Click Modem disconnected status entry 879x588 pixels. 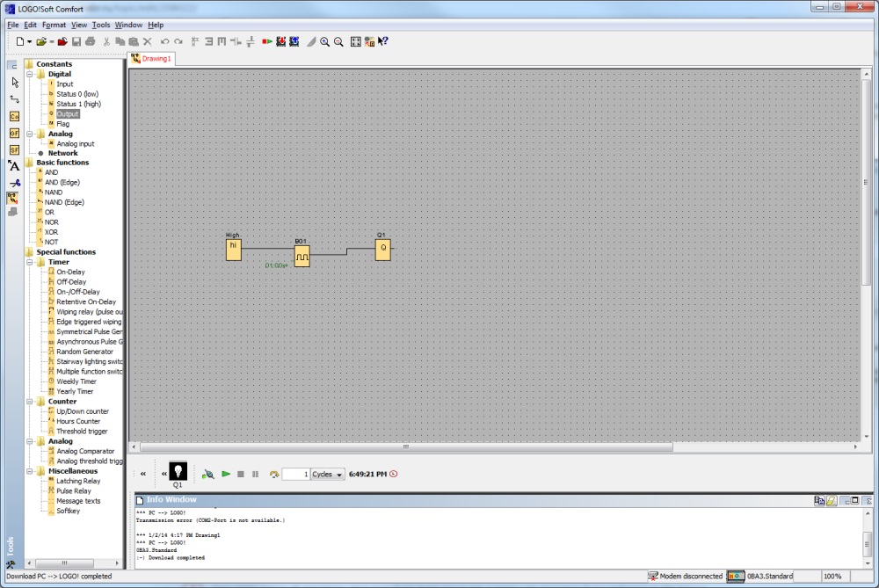click(686, 577)
